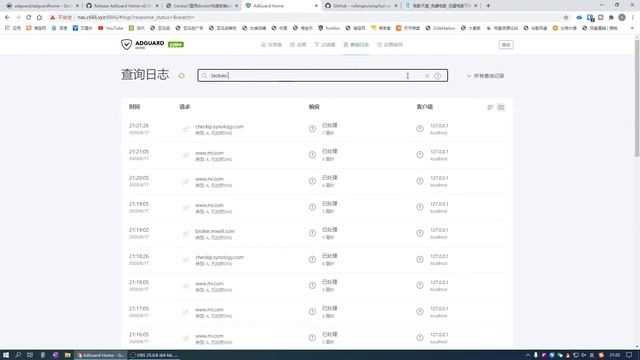Open the hostloc bookmark
Image resolution: width=640 pixels, height=360 pixels.
(329, 28)
